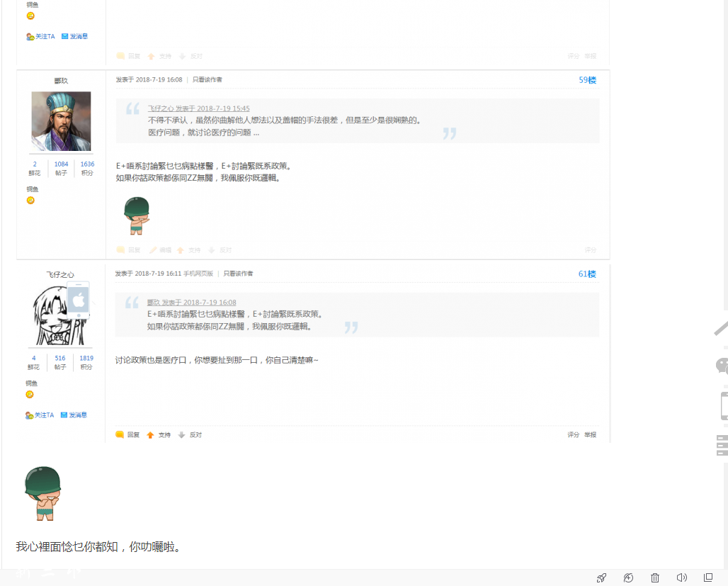Open the compose-plus icon in the bottom toolbar

click(x=628, y=577)
